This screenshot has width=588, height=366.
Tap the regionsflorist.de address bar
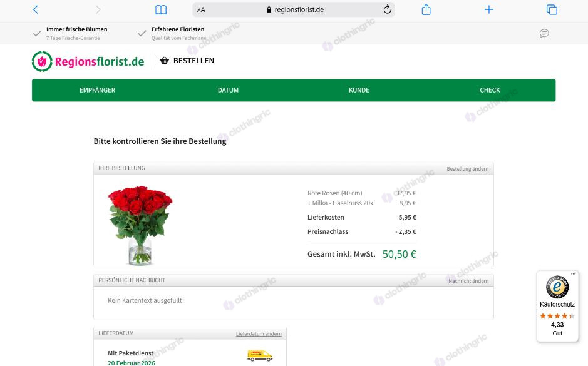[295, 10]
